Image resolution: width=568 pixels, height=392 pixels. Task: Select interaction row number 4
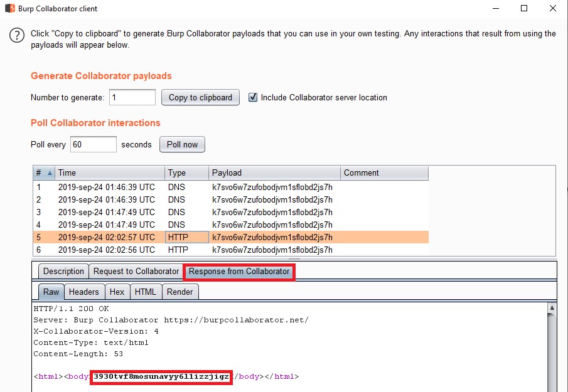point(231,225)
